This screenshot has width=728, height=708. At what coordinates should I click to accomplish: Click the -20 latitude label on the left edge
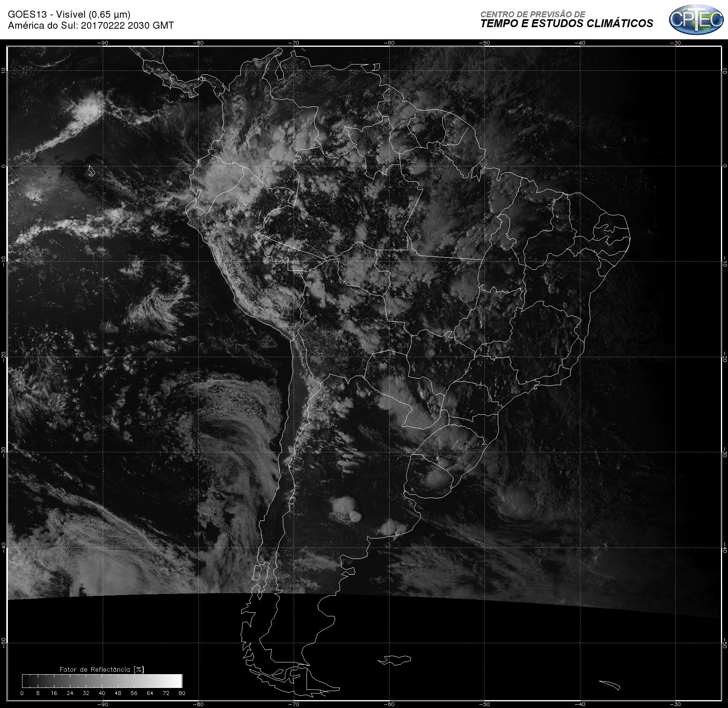[x=4, y=357]
